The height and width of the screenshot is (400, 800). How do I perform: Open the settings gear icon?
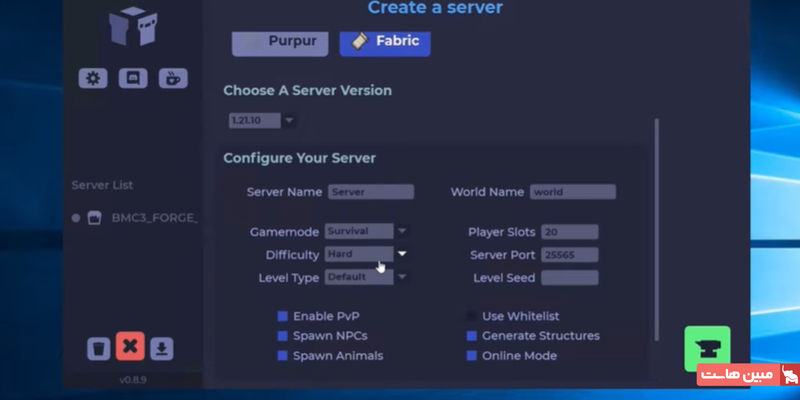pos(93,79)
